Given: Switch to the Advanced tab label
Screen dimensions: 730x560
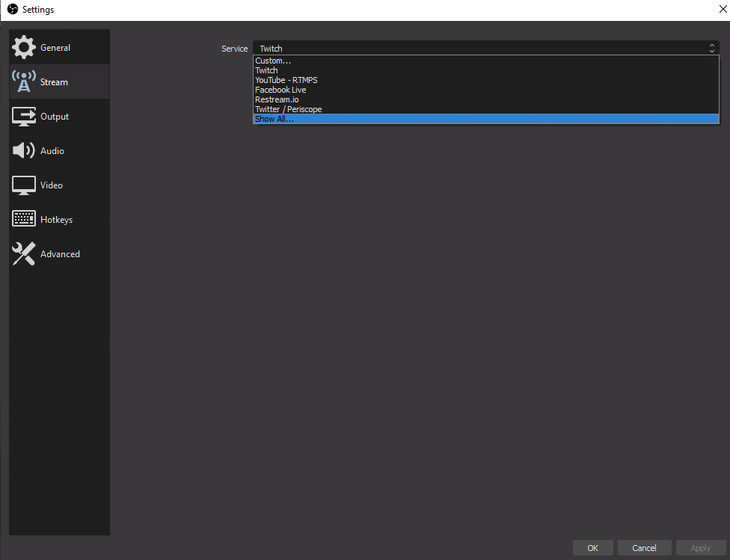Looking at the screenshot, I should click(60, 254).
